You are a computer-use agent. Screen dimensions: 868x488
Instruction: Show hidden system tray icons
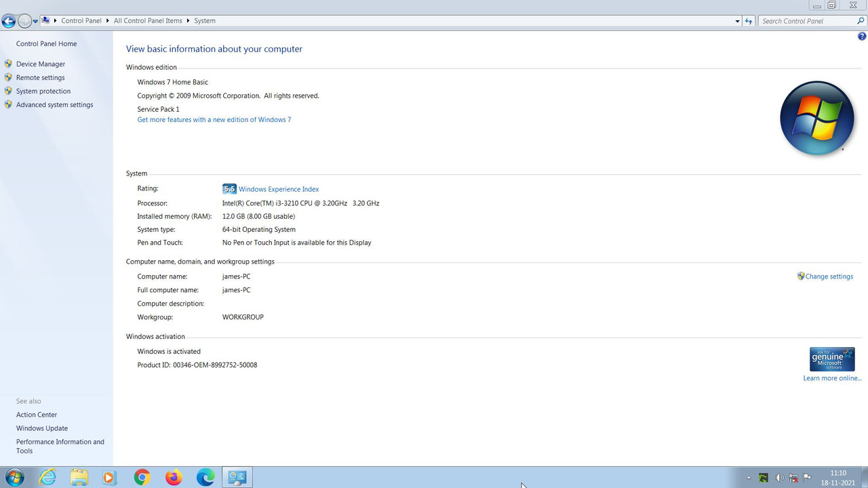click(749, 478)
